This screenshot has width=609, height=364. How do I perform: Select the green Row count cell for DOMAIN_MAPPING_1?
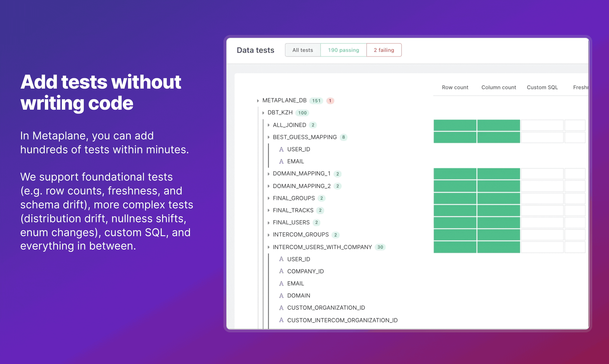pos(455,174)
